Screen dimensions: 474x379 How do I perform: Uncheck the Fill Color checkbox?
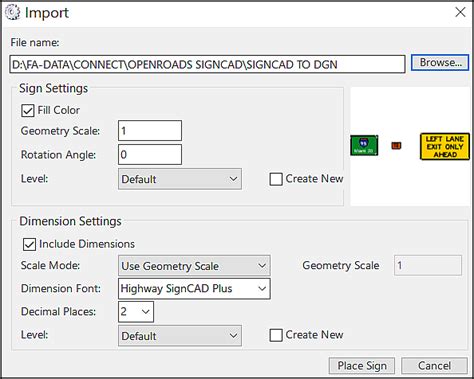click(x=28, y=110)
